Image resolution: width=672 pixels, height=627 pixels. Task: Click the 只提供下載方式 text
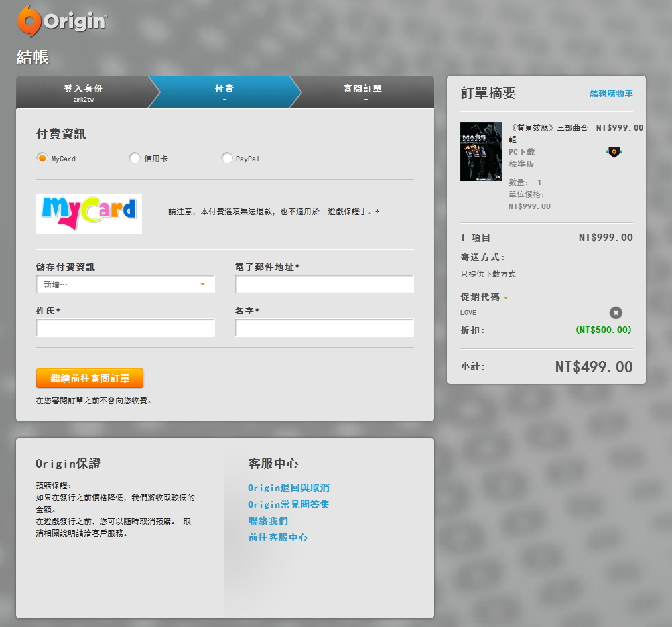pos(488,274)
